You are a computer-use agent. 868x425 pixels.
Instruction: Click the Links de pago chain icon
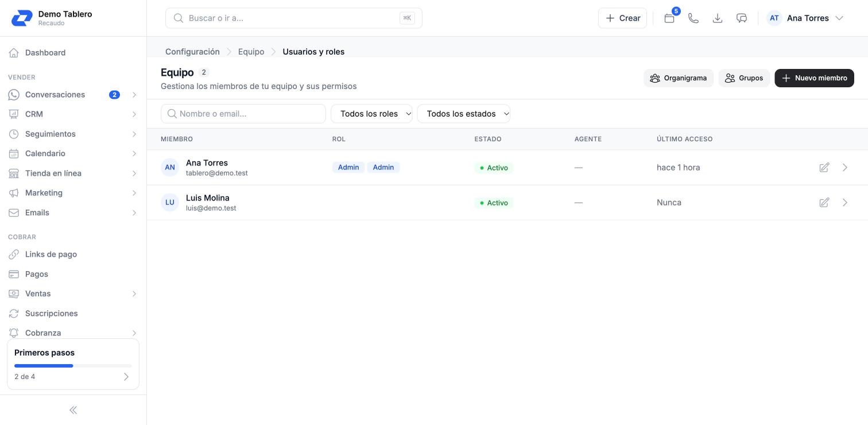click(x=14, y=254)
